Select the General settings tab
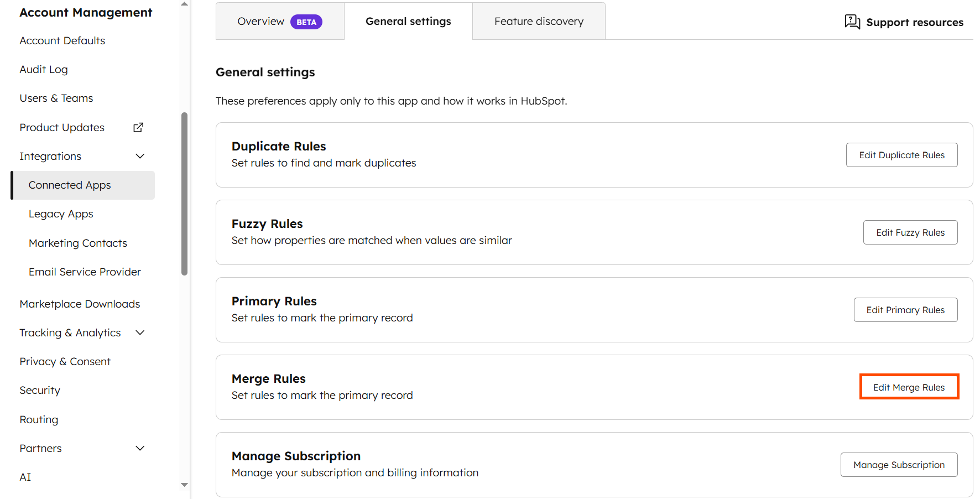 coord(408,21)
